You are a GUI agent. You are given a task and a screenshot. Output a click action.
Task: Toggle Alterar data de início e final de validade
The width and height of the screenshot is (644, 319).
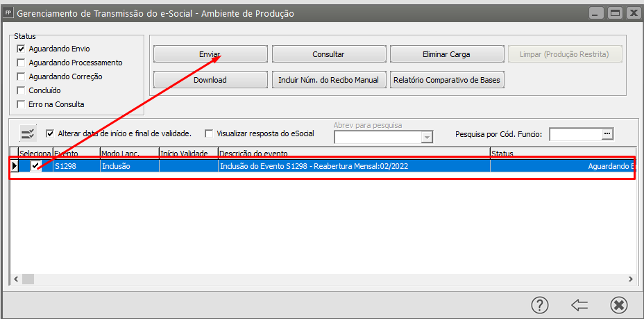pyautogui.click(x=50, y=133)
